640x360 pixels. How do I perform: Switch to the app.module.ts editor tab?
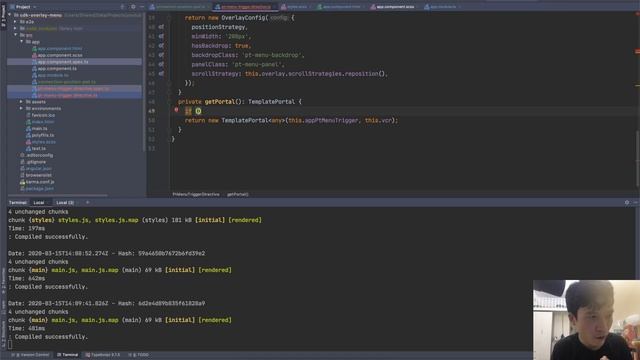point(442,7)
